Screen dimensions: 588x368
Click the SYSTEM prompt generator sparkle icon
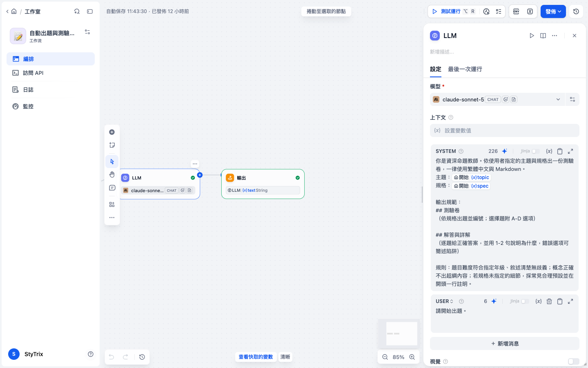[x=505, y=151]
